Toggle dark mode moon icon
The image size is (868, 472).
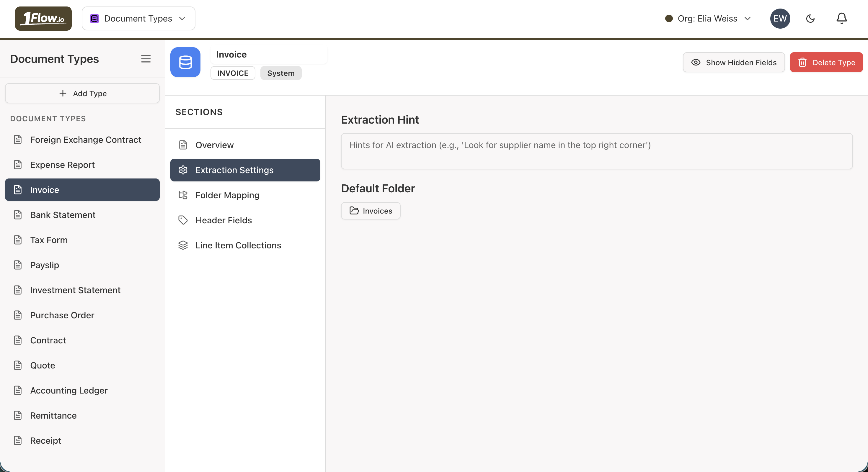click(810, 19)
